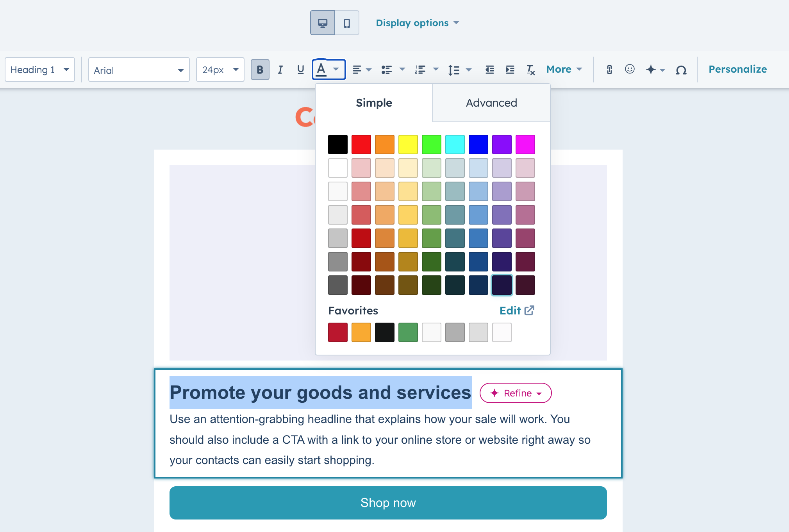789x532 pixels.
Task: Open the Arial font dropdown
Action: click(x=139, y=70)
